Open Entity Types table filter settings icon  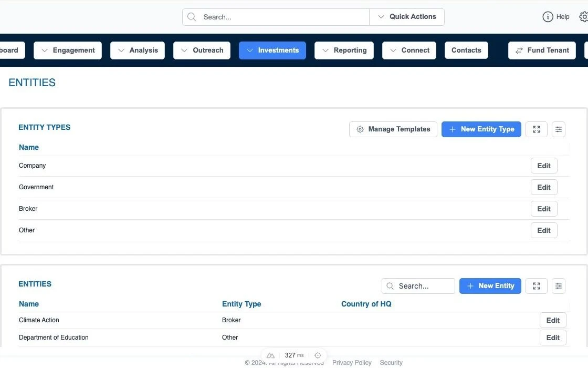(559, 129)
